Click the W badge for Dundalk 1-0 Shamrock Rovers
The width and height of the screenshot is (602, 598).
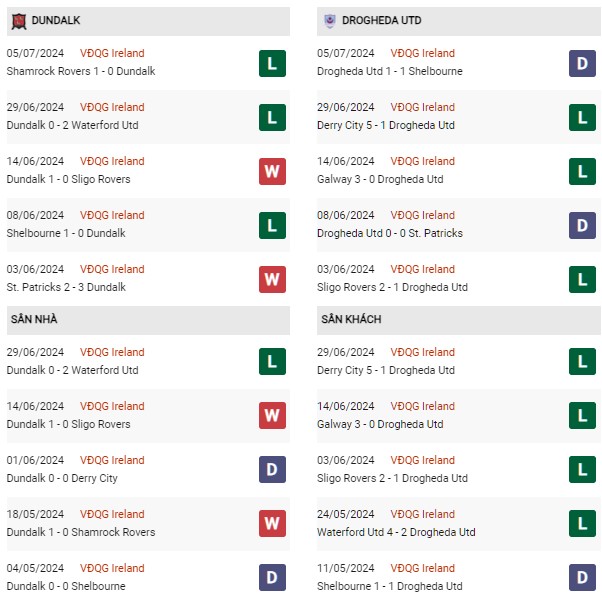pyautogui.click(x=272, y=524)
